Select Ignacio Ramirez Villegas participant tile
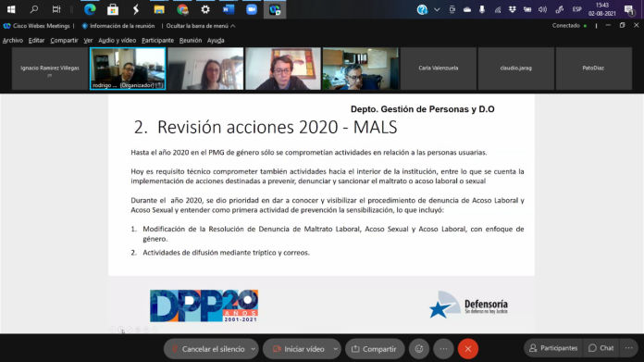Screen dimensions: 644x362 (x=50, y=69)
